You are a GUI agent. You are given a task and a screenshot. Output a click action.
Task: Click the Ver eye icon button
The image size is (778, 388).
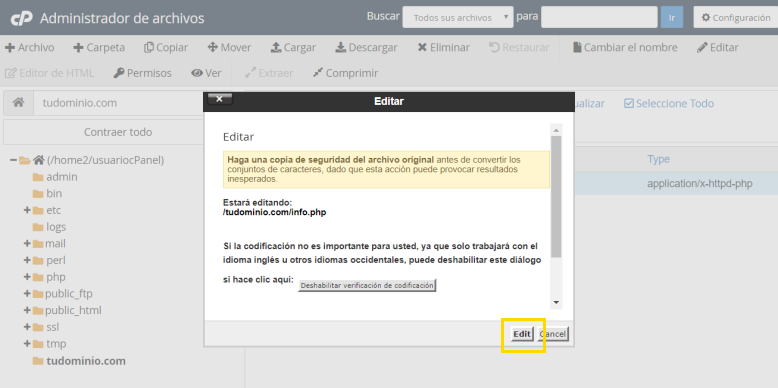point(206,73)
